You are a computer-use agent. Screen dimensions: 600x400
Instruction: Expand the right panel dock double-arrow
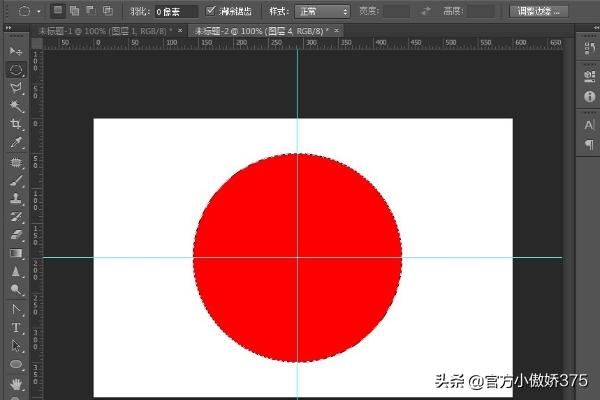596,28
